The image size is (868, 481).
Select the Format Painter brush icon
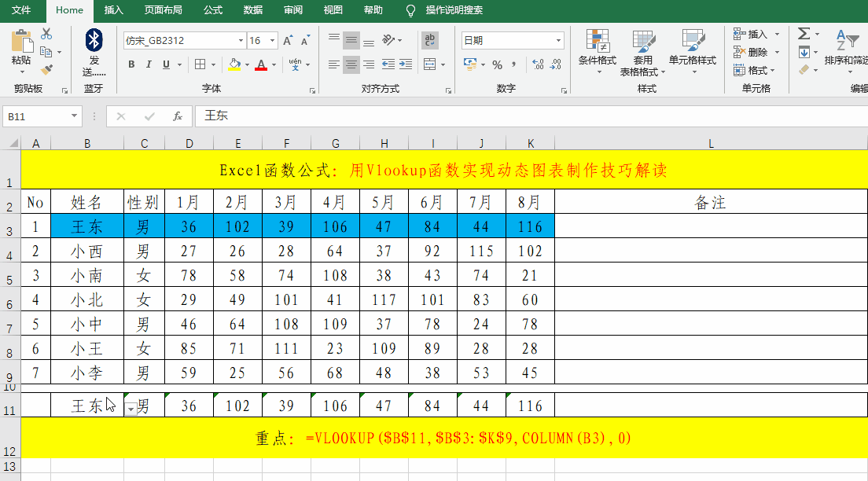(x=46, y=69)
